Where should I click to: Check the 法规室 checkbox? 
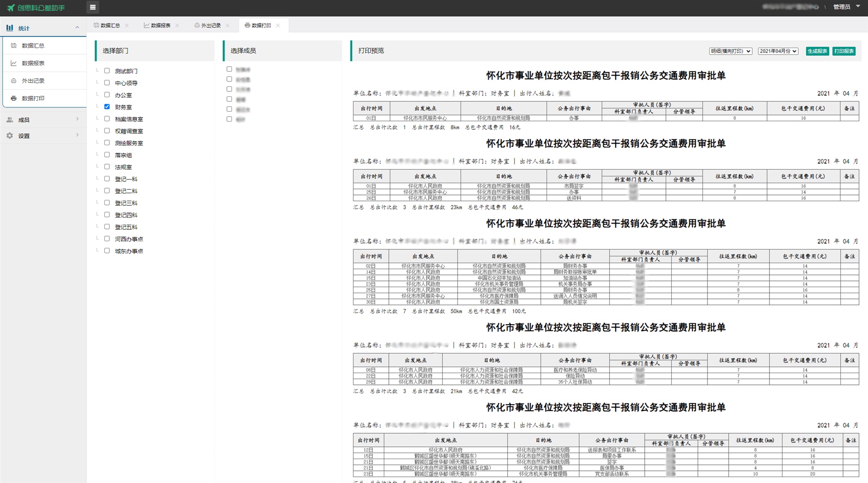[x=107, y=166]
